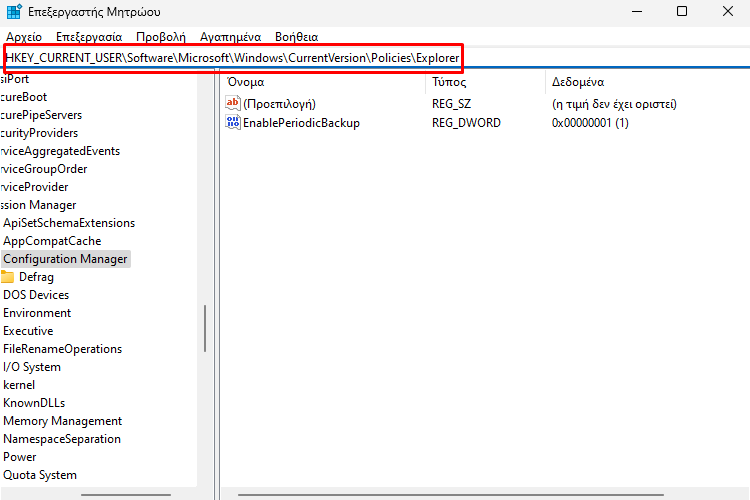The height and width of the screenshot is (500, 750).
Task: Select the I/O System key
Action: (32, 367)
